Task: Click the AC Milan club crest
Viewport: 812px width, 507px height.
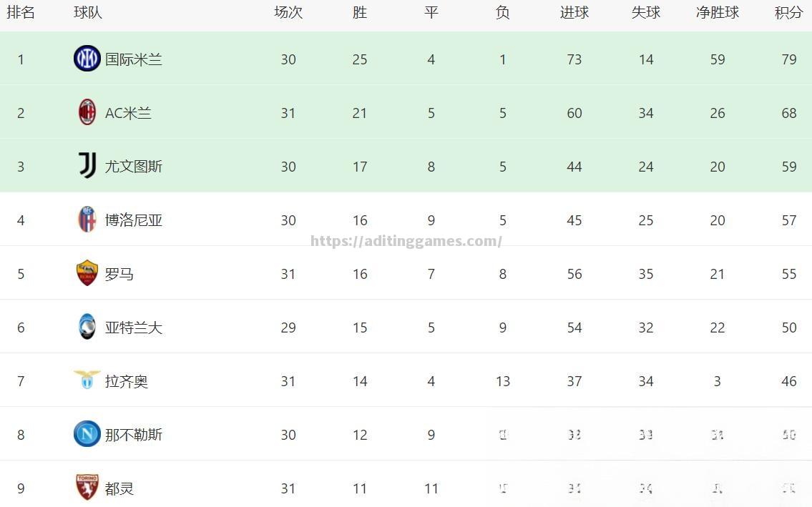Action: 87,112
